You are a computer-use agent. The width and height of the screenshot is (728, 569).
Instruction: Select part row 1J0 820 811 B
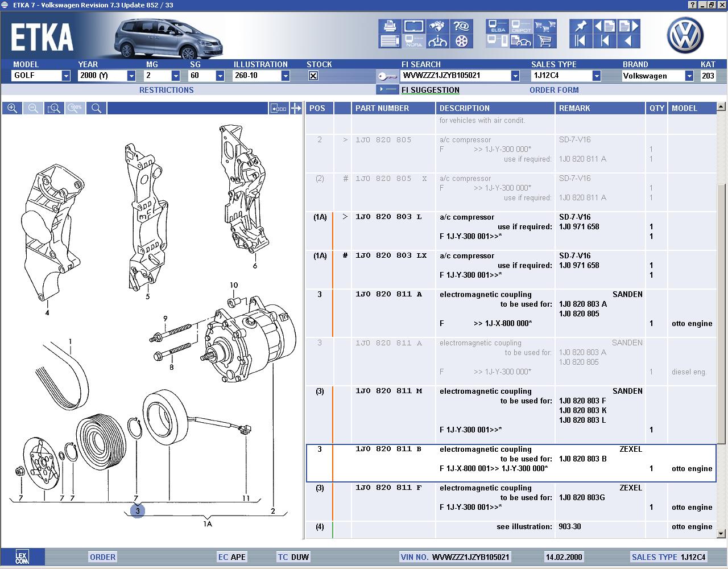click(x=511, y=463)
